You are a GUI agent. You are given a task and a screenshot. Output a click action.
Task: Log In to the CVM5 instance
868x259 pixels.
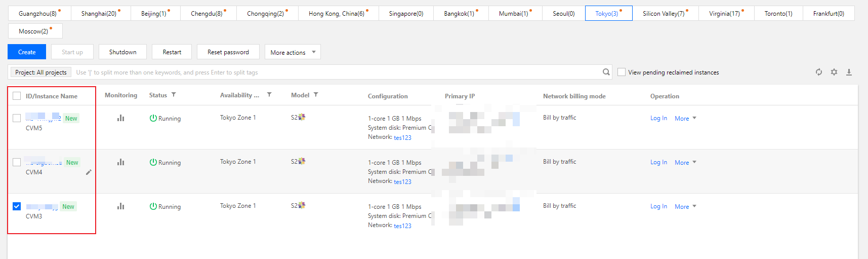pos(658,118)
